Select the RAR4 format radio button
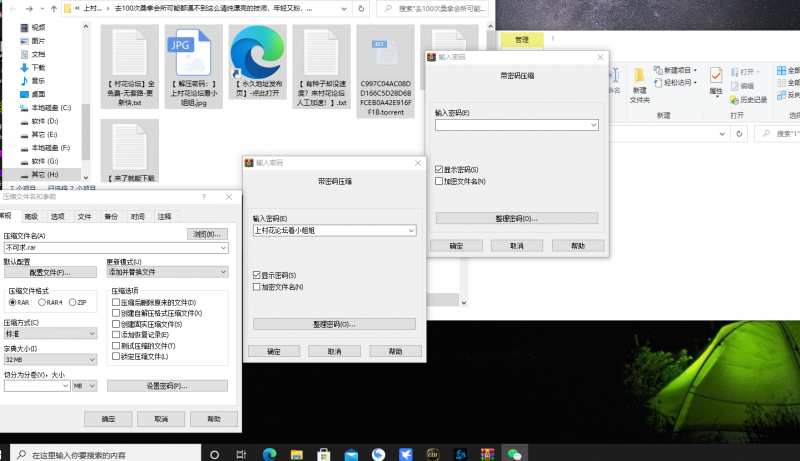800x461 pixels. (42, 302)
